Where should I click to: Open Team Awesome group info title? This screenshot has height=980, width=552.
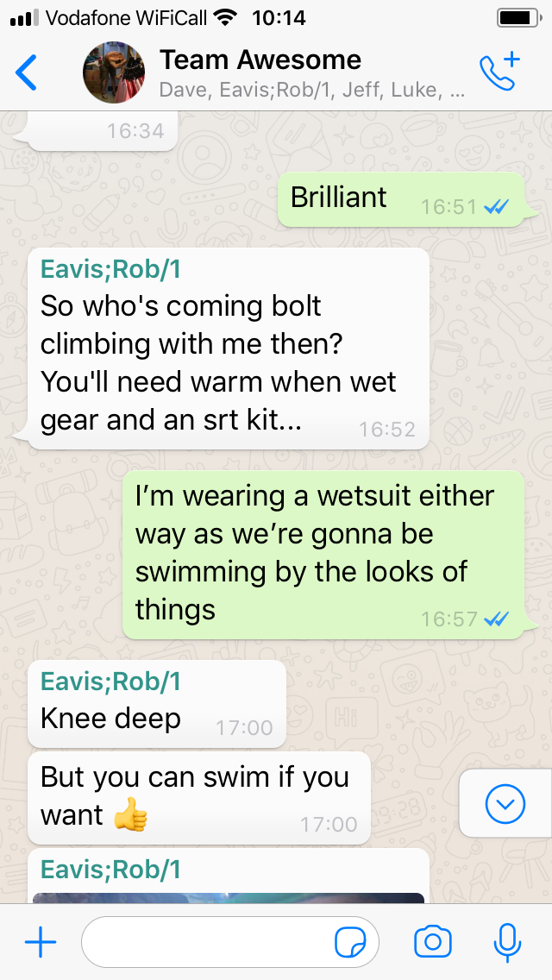click(260, 60)
